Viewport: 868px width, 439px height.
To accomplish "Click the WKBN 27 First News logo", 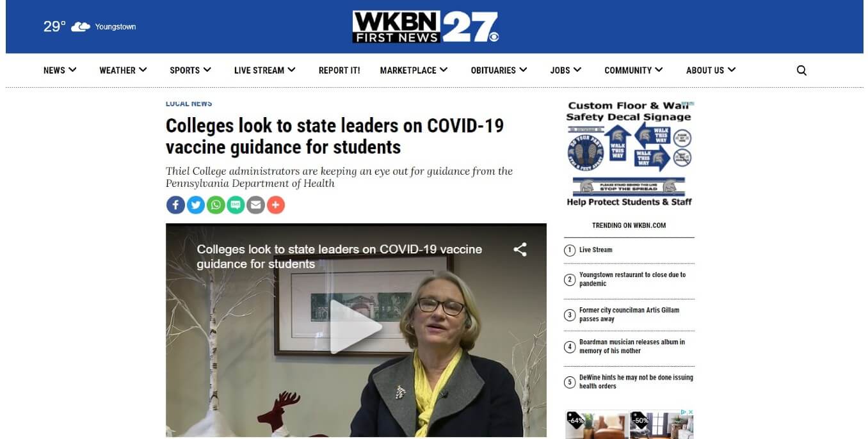I will (x=426, y=27).
